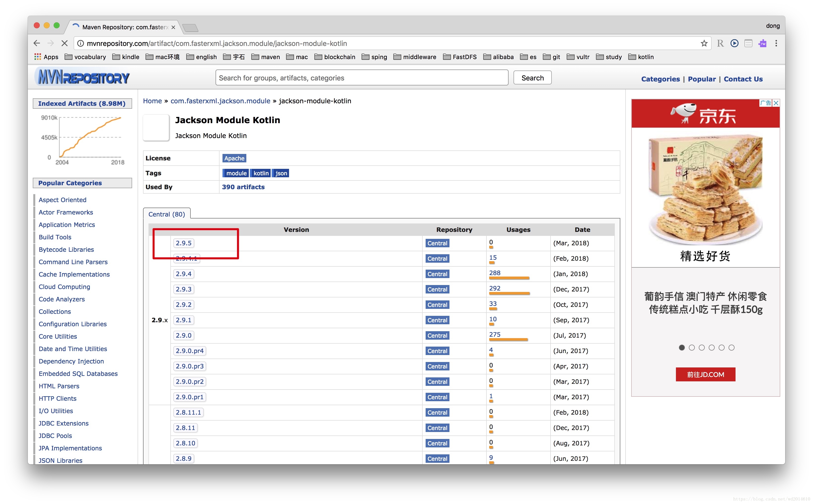Open the Chrome three-dot menu
813x504 pixels.
(776, 43)
